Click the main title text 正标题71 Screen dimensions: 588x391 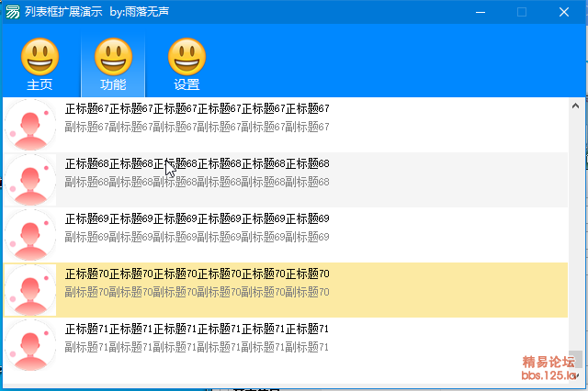pyautogui.click(x=197, y=329)
